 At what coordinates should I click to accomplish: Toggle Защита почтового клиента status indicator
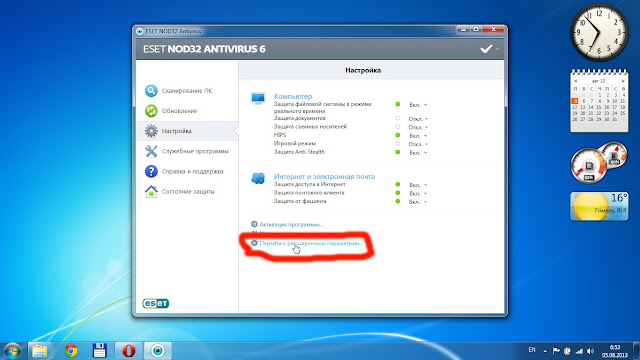(398, 193)
